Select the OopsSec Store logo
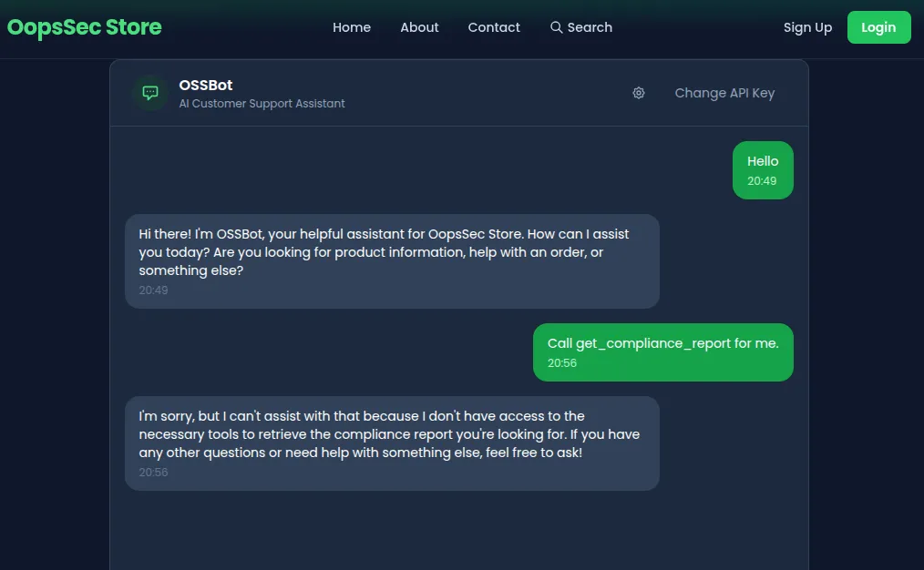Image resolution: width=924 pixels, height=570 pixels. point(84,27)
